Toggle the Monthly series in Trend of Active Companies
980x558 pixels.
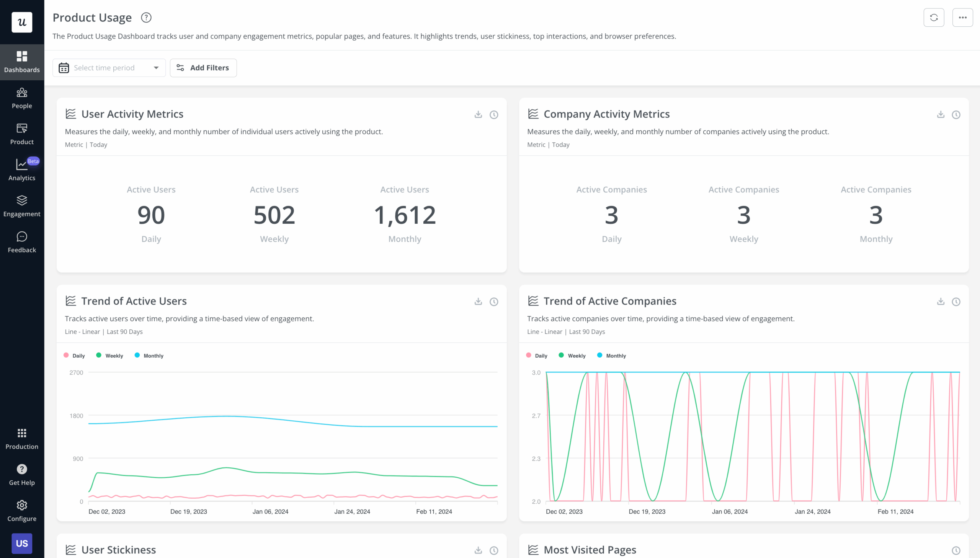tap(612, 355)
